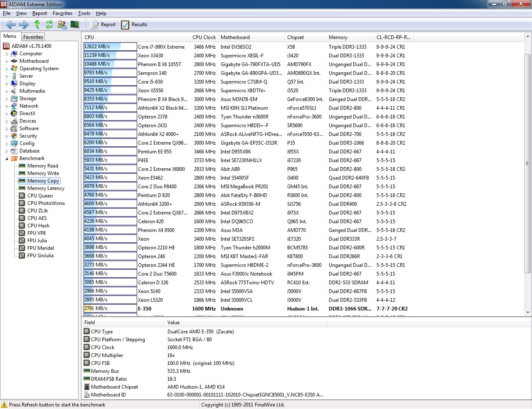Sort by the Motherboard column header
532x409 pixels.
point(251,37)
